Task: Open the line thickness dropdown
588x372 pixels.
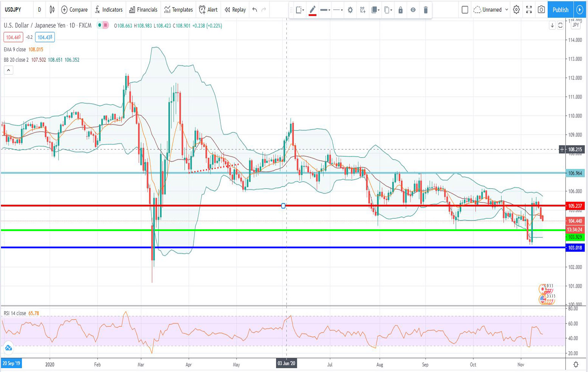Action: (x=325, y=10)
